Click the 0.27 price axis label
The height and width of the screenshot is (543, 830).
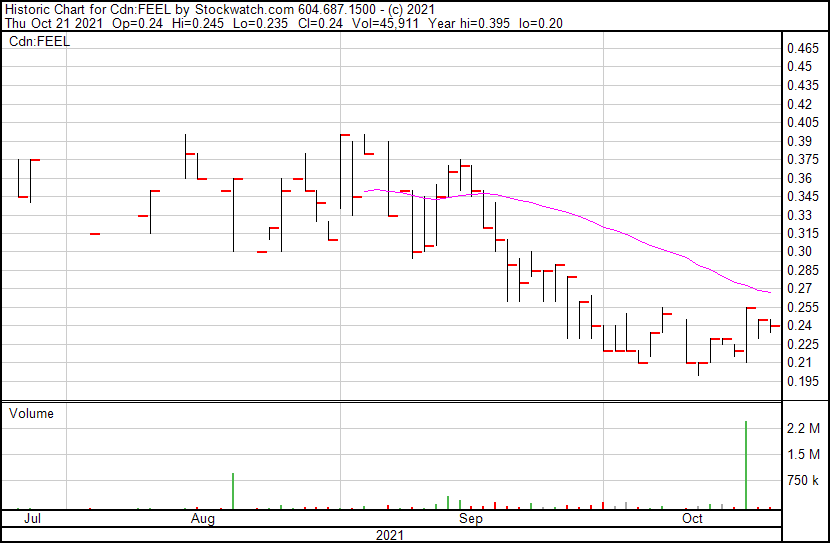799,288
